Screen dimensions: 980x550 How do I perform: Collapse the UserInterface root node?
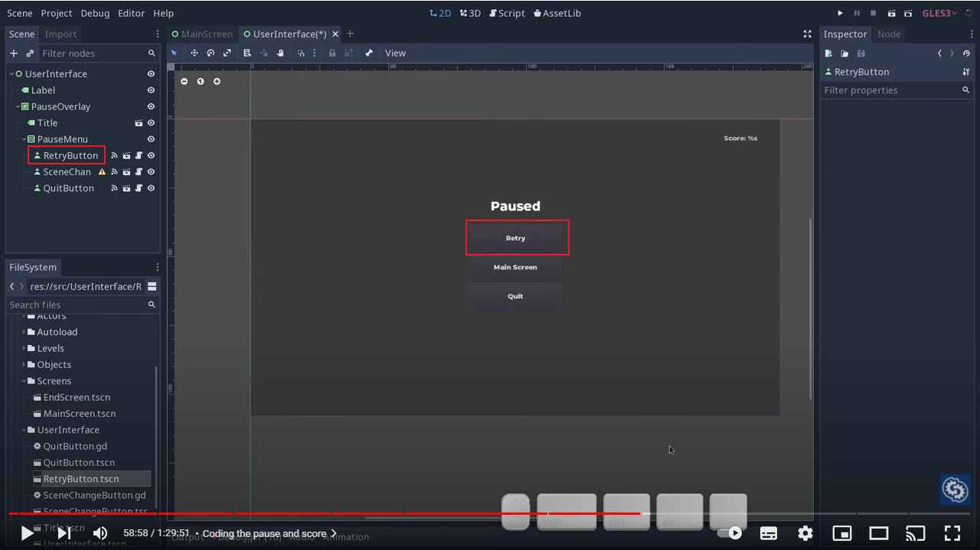click(11, 73)
